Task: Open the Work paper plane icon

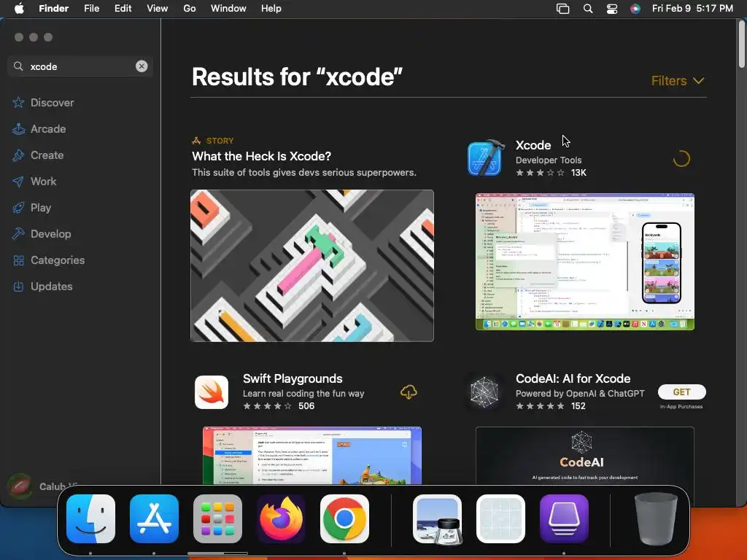Action: pyautogui.click(x=18, y=181)
